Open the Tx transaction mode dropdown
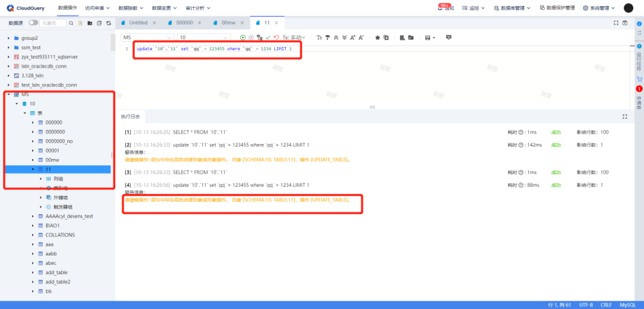 [x=293, y=38]
